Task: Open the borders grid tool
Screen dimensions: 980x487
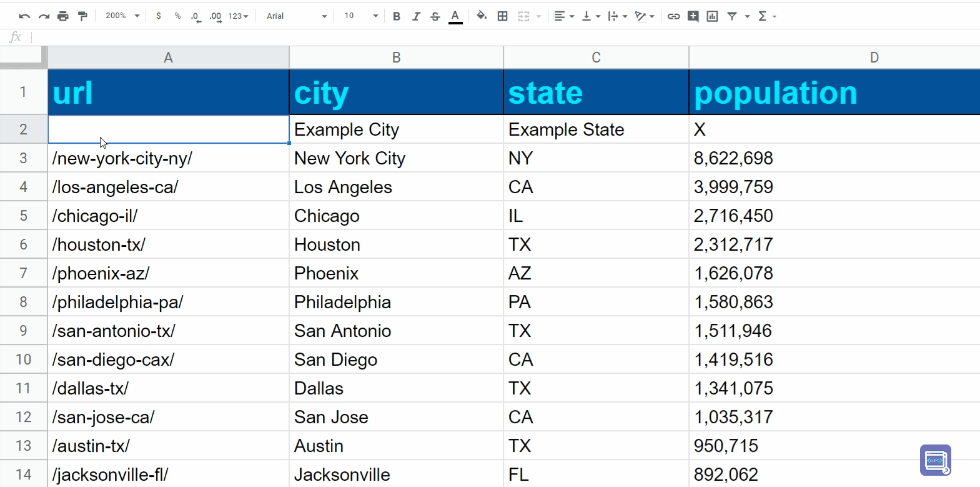Action: pyautogui.click(x=502, y=16)
